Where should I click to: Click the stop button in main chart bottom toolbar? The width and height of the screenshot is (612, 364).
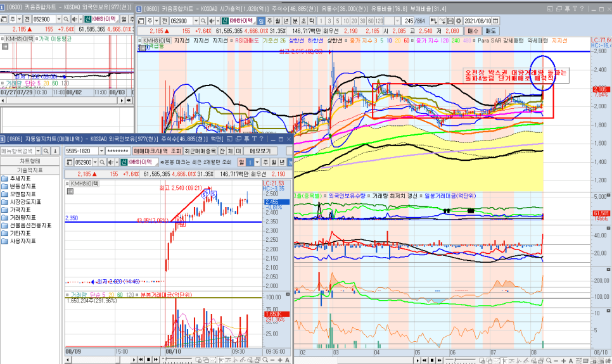(432, 360)
